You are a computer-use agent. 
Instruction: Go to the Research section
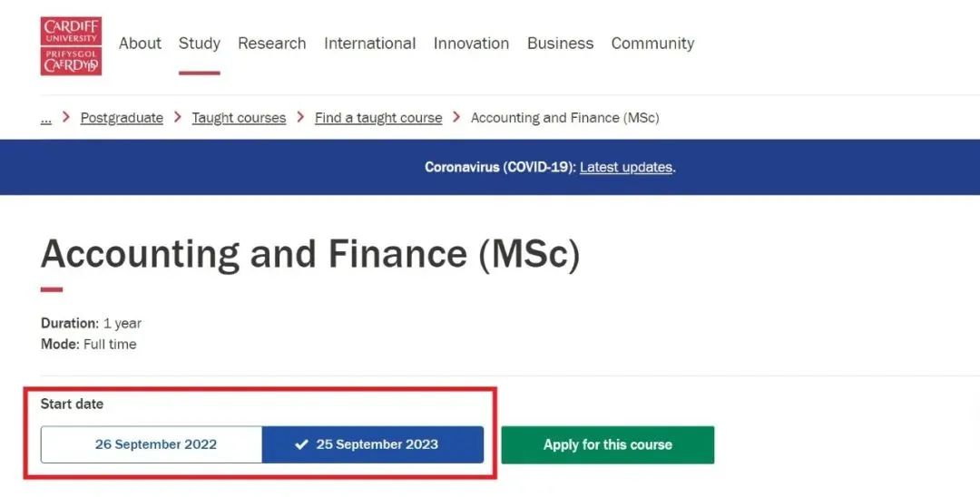(272, 44)
